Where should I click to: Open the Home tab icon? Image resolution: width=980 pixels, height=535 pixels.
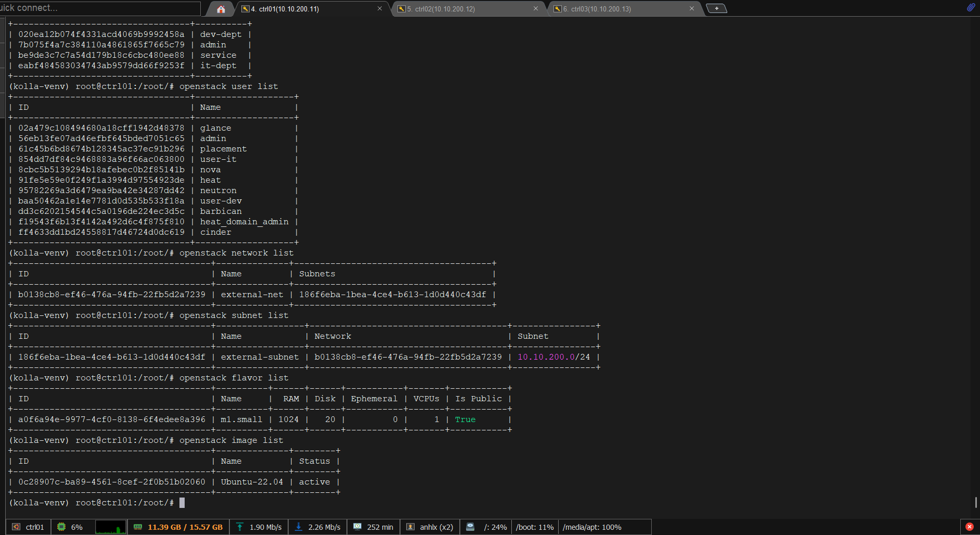click(221, 9)
